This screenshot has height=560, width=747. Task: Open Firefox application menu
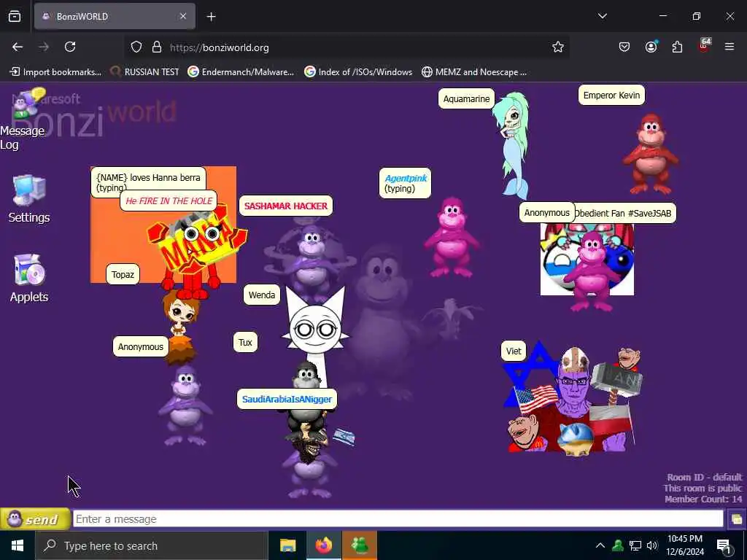coord(729,47)
